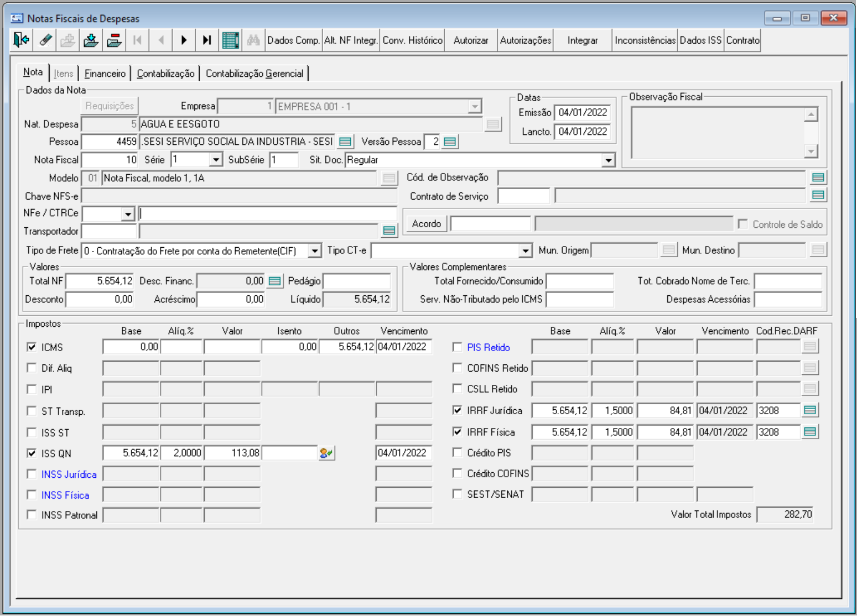Go to the Contabilização Gerencial tab
Screen dimensions: 857x616
coord(254,74)
